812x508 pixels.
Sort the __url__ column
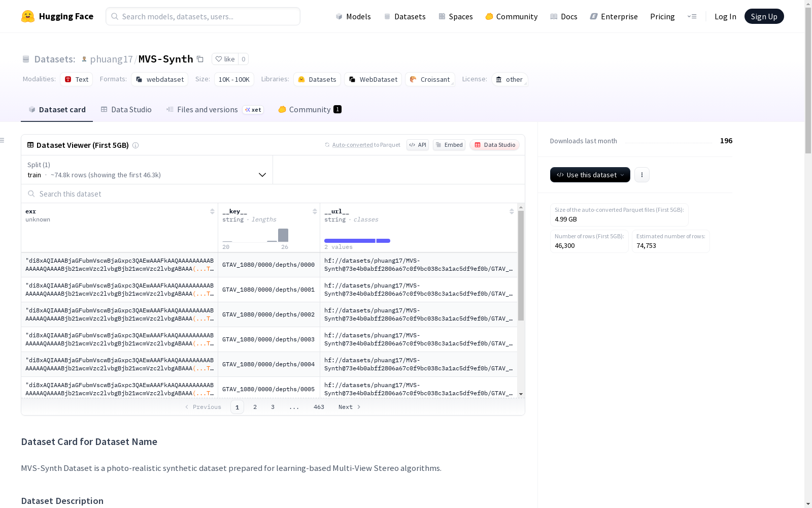[x=512, y=211]
